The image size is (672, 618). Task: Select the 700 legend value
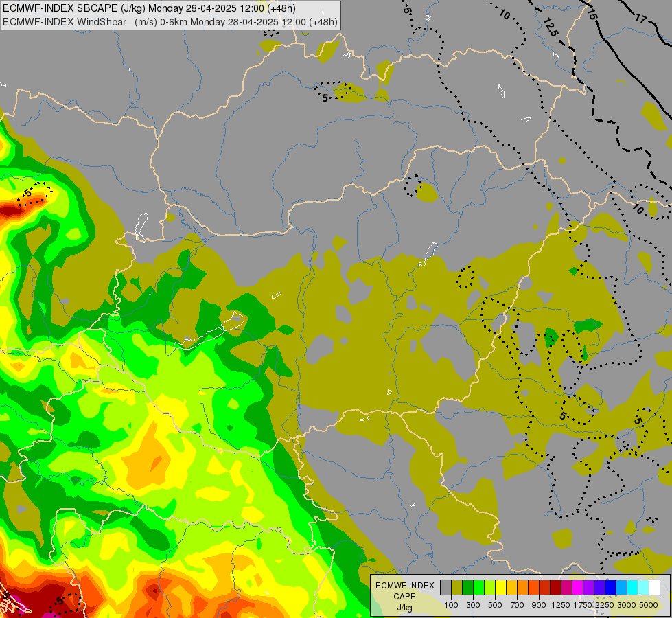pos(518,605)
